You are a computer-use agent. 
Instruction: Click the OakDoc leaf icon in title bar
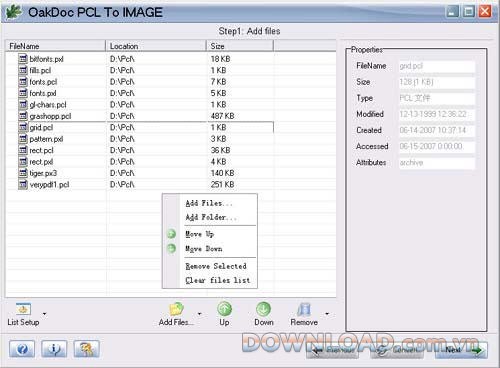point(14,12)
